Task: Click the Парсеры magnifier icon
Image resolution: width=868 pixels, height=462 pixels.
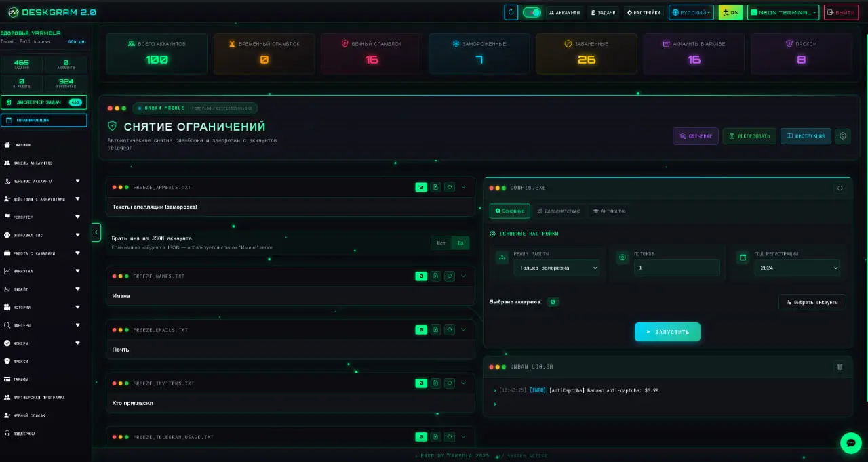Action: point(7,325)
